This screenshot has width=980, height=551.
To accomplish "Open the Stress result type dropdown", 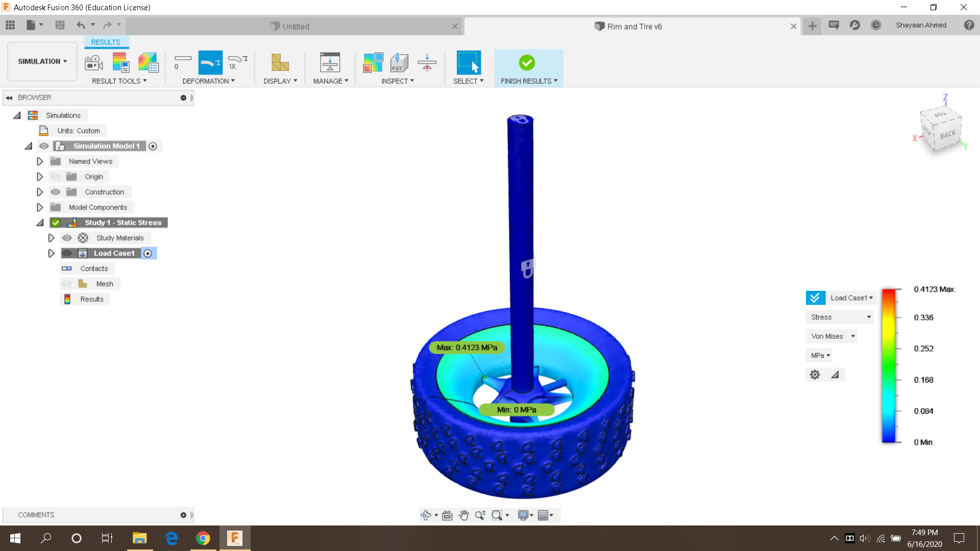I will click(840, 317).
